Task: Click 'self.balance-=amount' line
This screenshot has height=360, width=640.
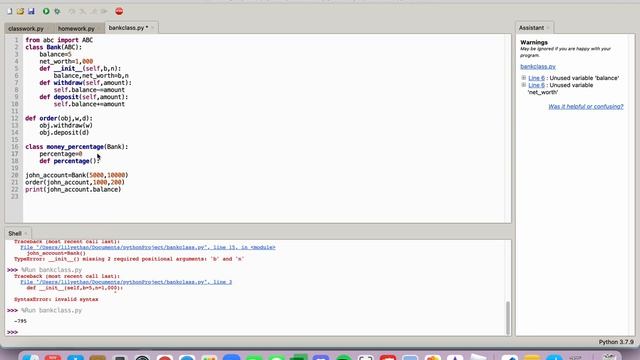Action: [89, 90]
